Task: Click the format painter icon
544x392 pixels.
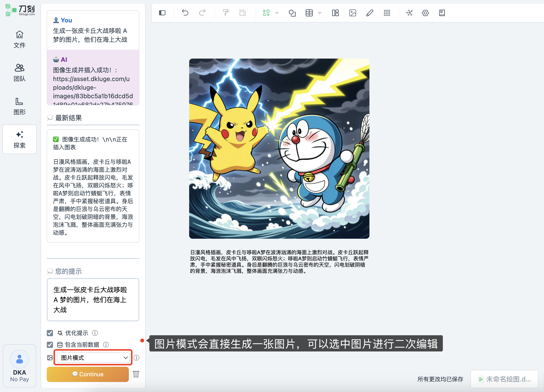Action: 225,13
